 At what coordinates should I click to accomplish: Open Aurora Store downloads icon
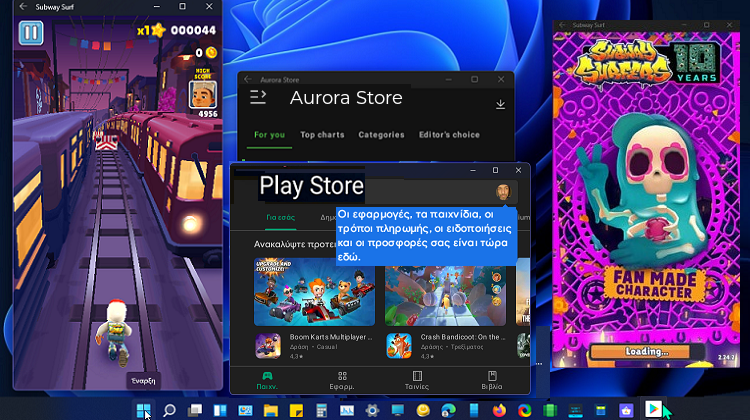[x=500, y=104]
